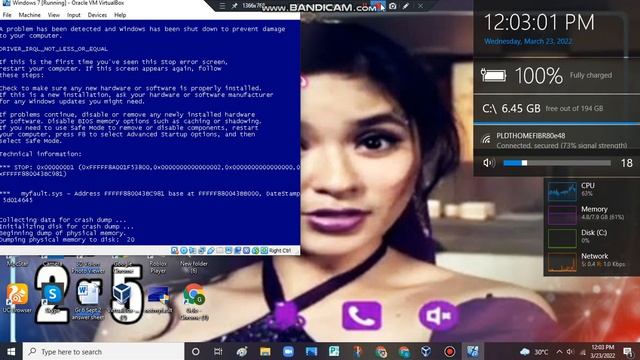The width and height of the screenshot is (640, 360).
Task: Open the Chrome shortcut on the desktop
Action: tap(194, 301)
